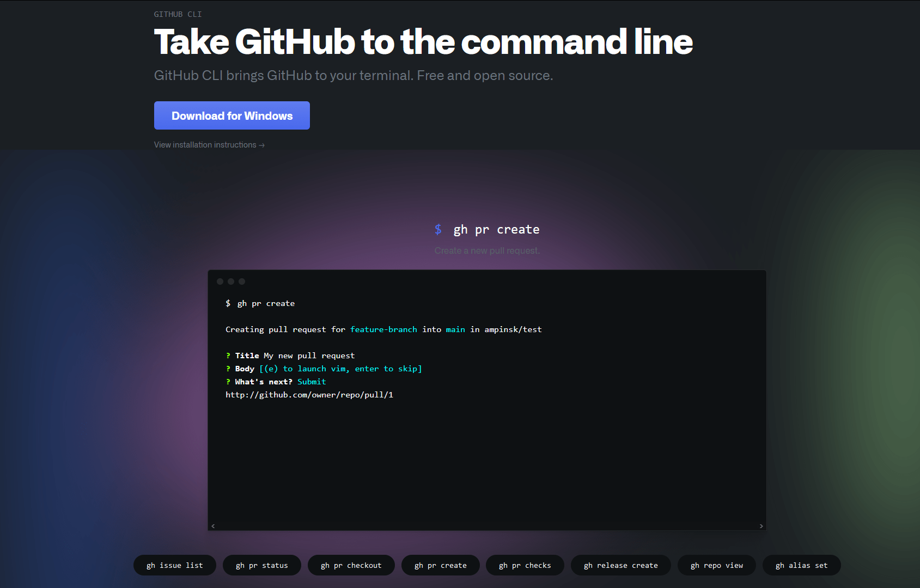
Task: Click the large gh pr create heading above the terminal
Action: click(x=487, y=229)
